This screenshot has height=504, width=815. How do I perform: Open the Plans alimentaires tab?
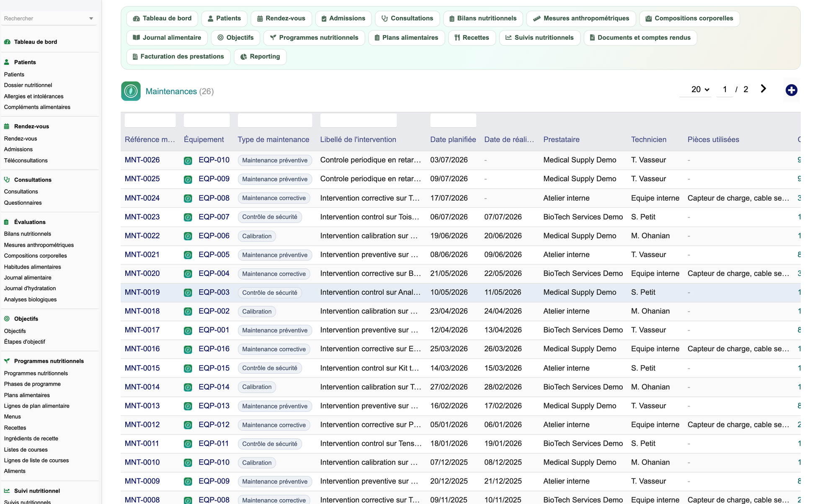click(x=406, y=38)
